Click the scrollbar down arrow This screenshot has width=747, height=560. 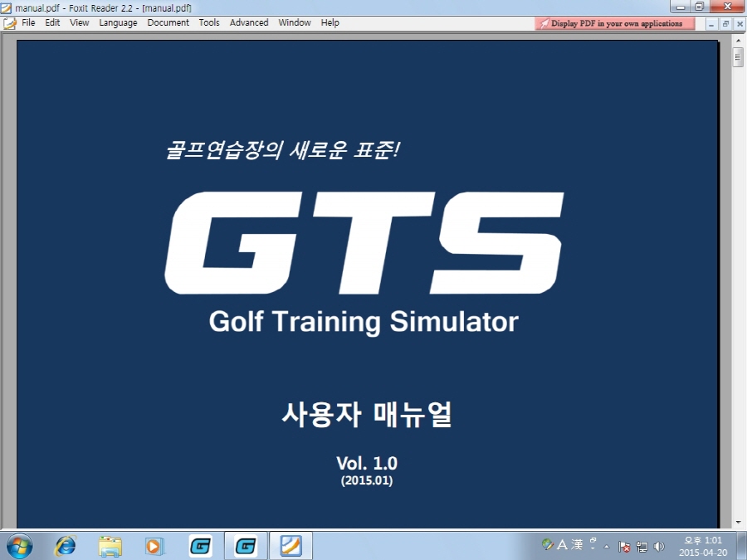coord(738,523)
